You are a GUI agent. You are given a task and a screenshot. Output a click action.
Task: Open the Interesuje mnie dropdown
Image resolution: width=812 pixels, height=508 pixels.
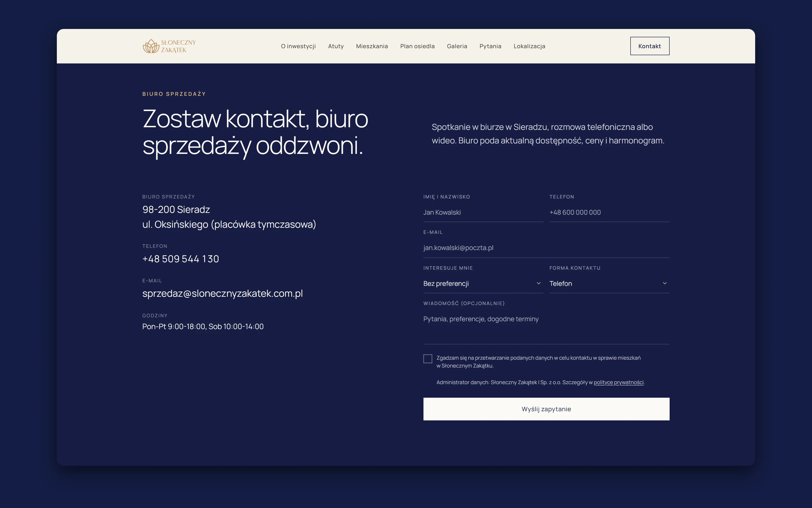(483, 283)
